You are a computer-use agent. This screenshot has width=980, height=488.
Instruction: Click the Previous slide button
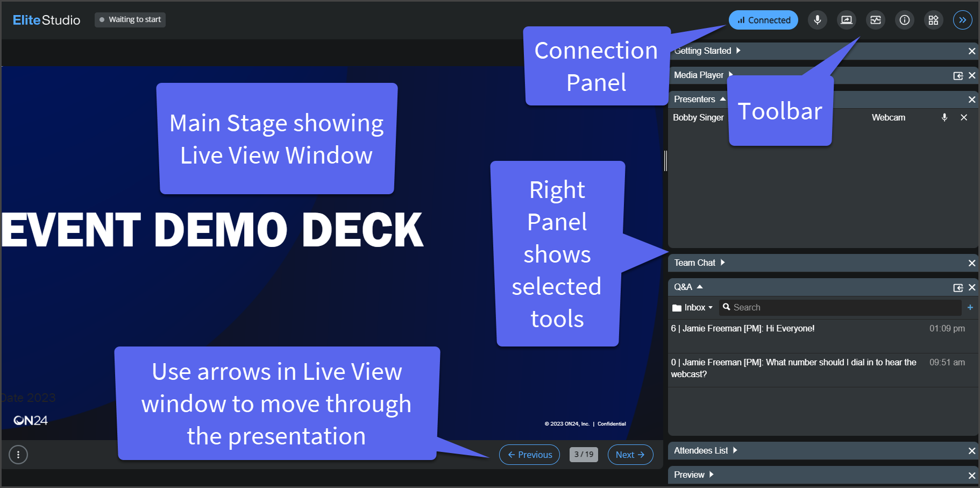point(529,455)
